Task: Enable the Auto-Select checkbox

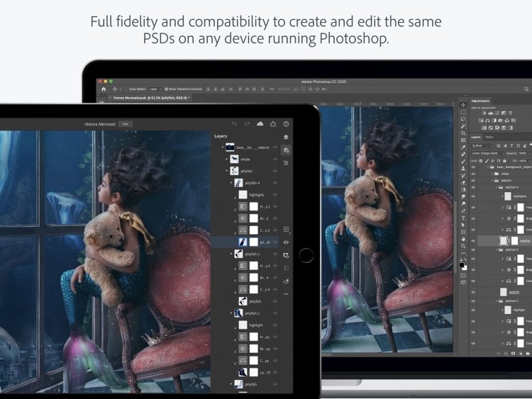Action: tap(127, 89)
